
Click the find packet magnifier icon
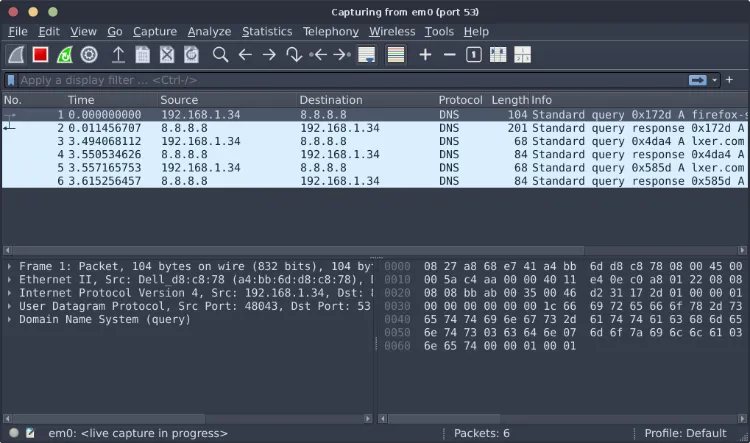coord(221,55)
